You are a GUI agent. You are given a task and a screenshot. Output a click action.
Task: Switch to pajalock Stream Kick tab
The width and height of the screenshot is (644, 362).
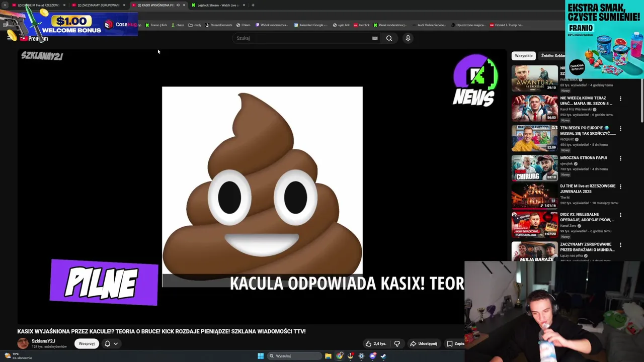218,5
